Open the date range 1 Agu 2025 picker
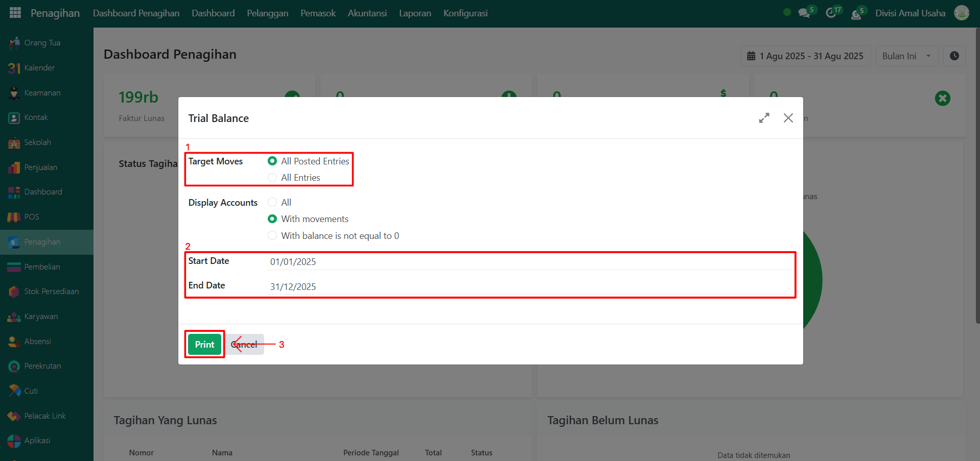 pos(805,56)
